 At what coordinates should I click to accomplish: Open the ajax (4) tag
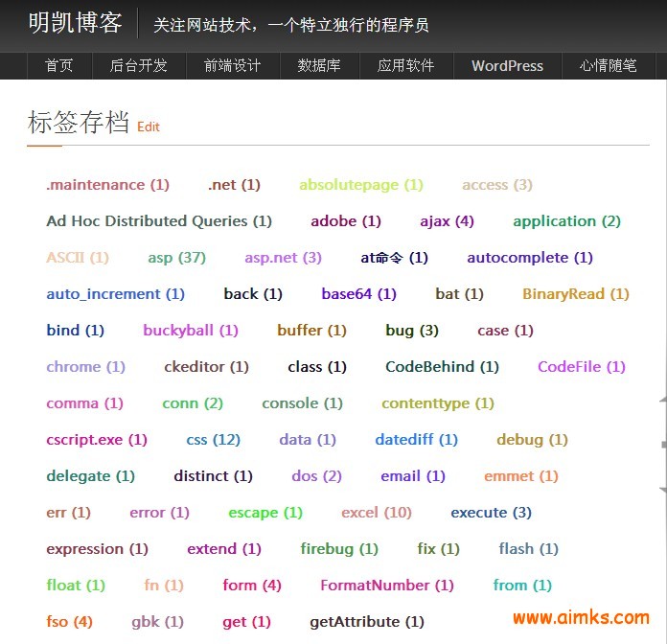point(448,221)
